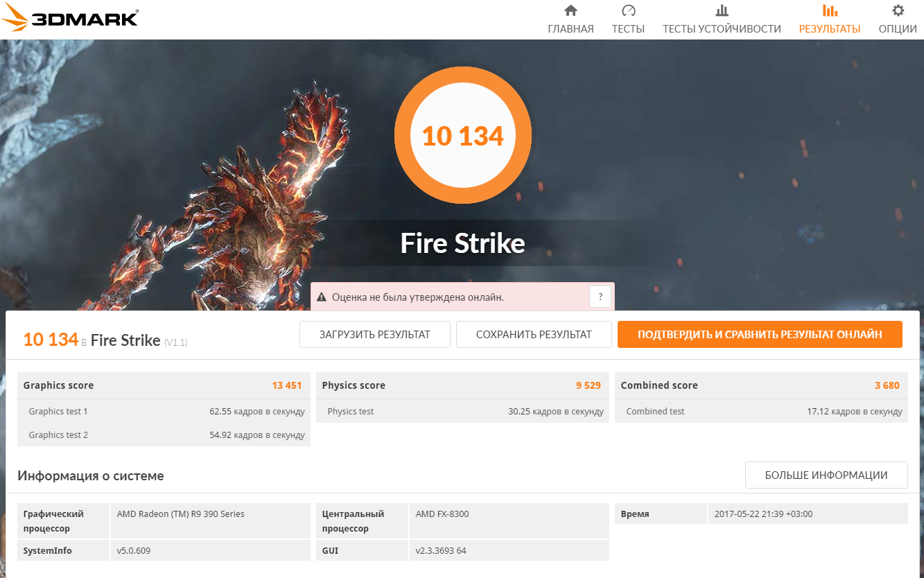Click the Combined test row label
The image size is (924, 578).
tap(655, 412)
